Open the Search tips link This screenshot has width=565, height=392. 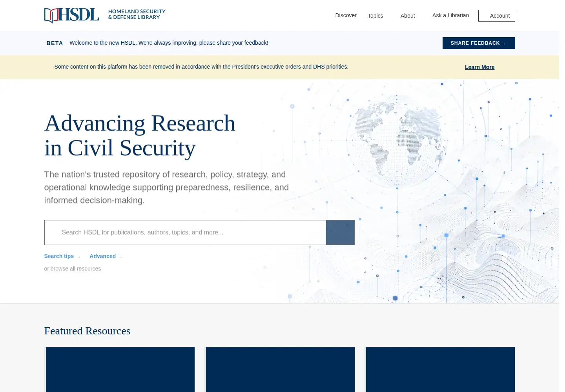(x=62, y=256)
